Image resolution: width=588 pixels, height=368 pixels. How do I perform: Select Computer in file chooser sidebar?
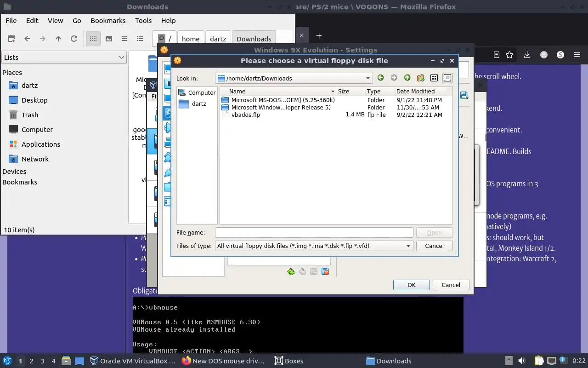(x=197, y=92)
